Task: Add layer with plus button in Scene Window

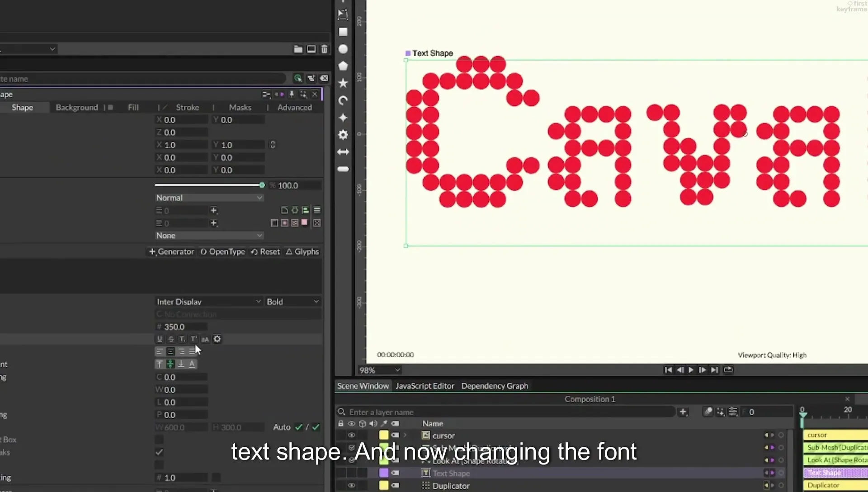Action: point(683,412)
